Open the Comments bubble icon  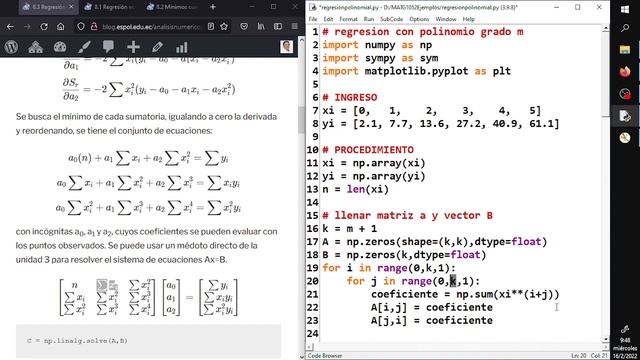coord(109,47)
